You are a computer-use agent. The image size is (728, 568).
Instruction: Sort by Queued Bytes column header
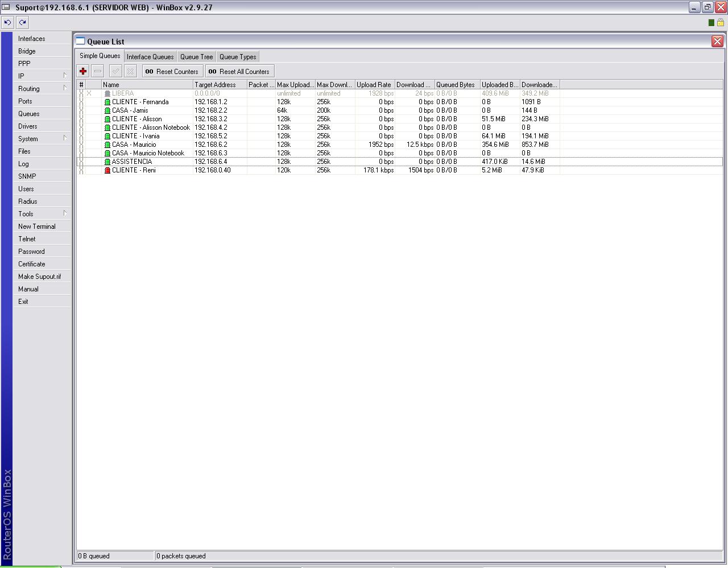click(x=457, y=85)
